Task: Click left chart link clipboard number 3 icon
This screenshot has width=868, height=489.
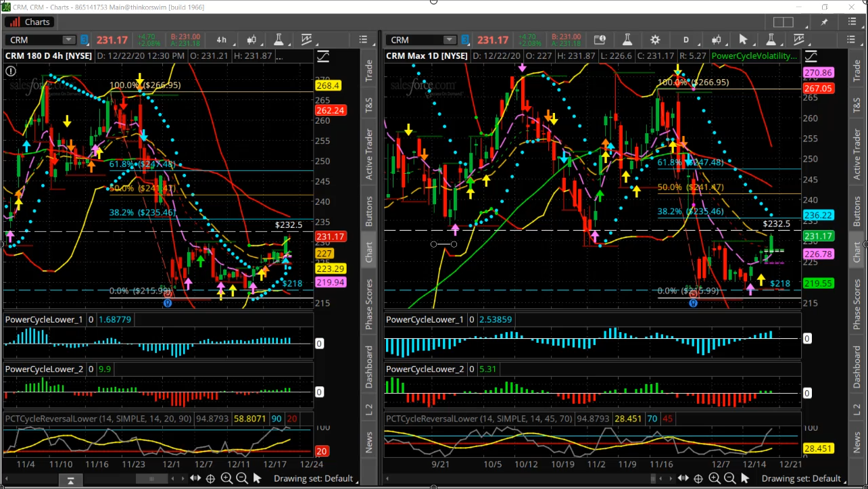Action: 85,40
